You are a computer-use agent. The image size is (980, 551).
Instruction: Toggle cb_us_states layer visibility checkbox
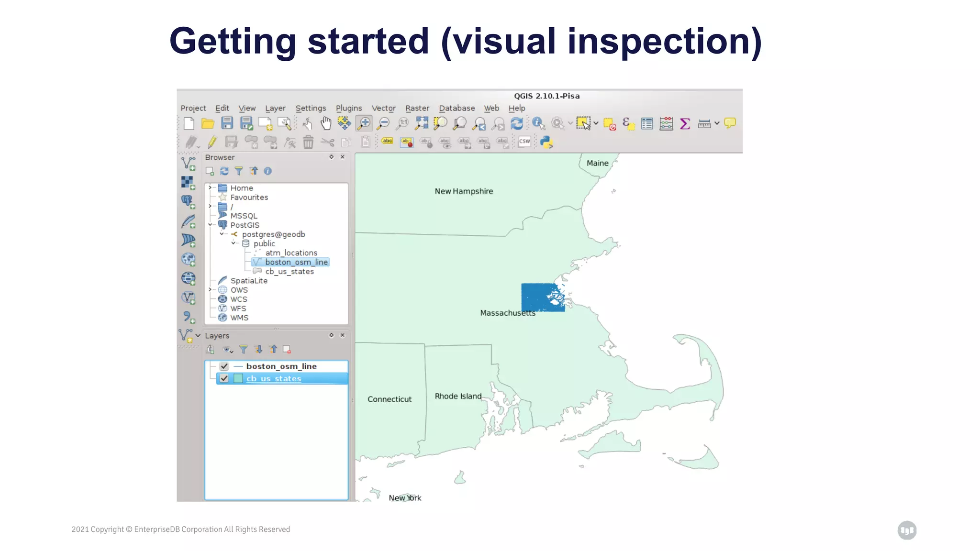coord(224,378)
